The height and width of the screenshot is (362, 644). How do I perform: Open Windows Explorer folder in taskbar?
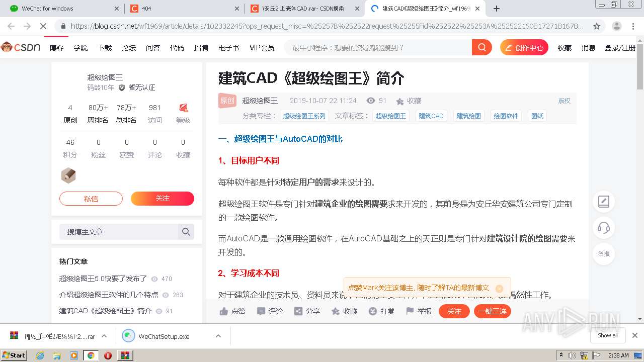pyautogui.click(x=57, y=355)
